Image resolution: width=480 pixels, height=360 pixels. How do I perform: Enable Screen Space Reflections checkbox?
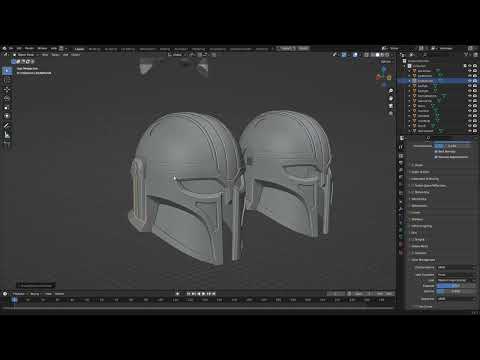pos(413,185)
